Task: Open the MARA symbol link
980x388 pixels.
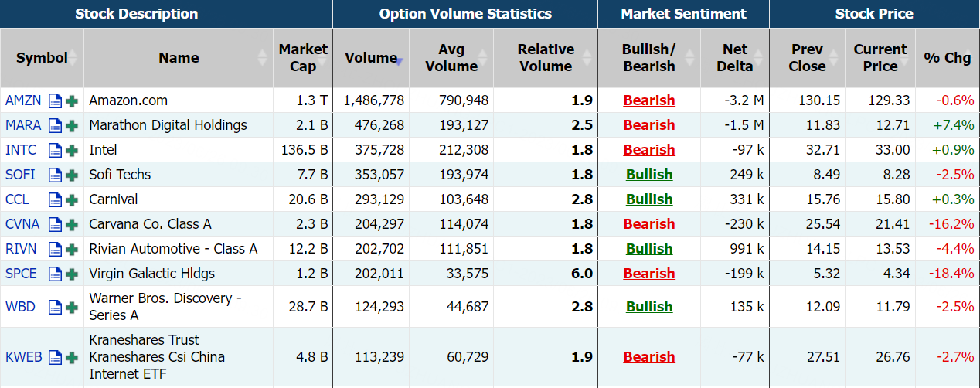Action: point(23,125)
